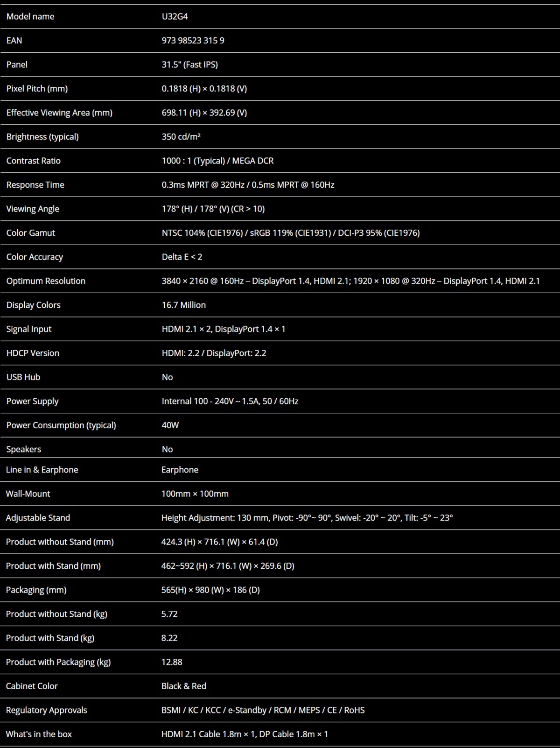This screenshot has height=748, width=560.
Task: Select the 8.22 weight value
Action: click(169, 638)
